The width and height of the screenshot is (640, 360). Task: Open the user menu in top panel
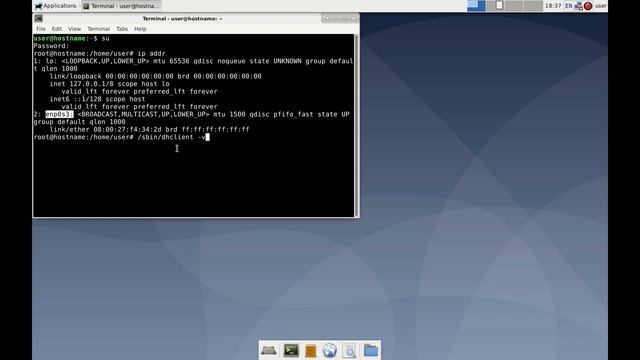pyautogui.click(x=600, y=6)
